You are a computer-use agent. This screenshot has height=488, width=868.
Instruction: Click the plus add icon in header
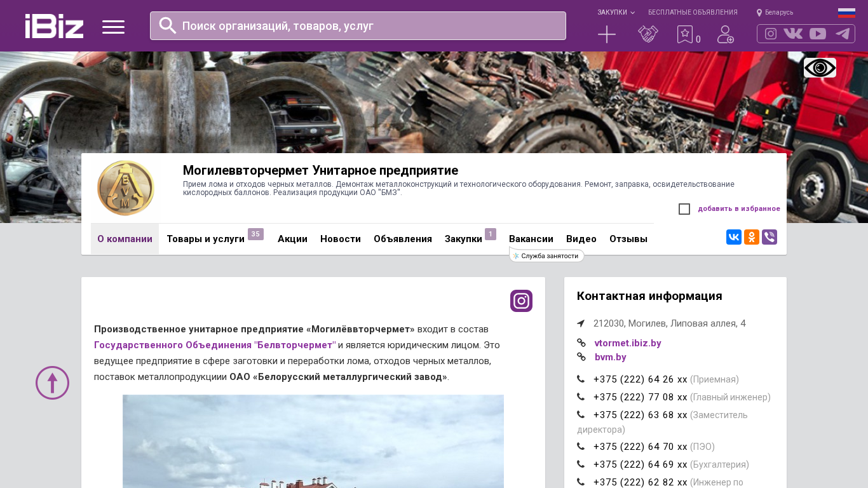click(x=607, y=34)
